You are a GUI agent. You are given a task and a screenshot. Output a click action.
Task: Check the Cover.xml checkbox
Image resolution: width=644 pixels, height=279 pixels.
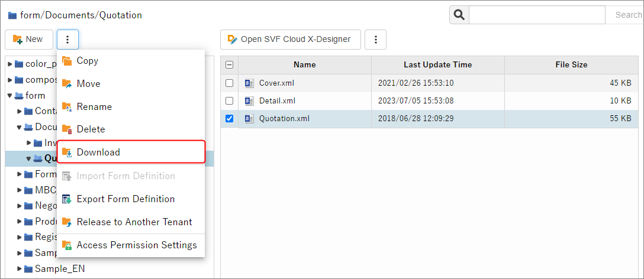(x=230, y=83)
